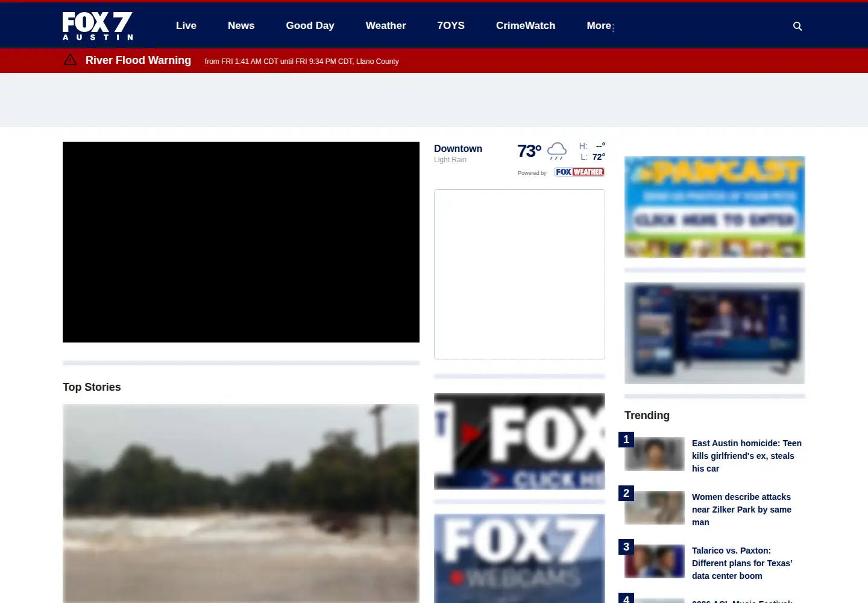Click the flood warning triangle icon

coord(70,60)
